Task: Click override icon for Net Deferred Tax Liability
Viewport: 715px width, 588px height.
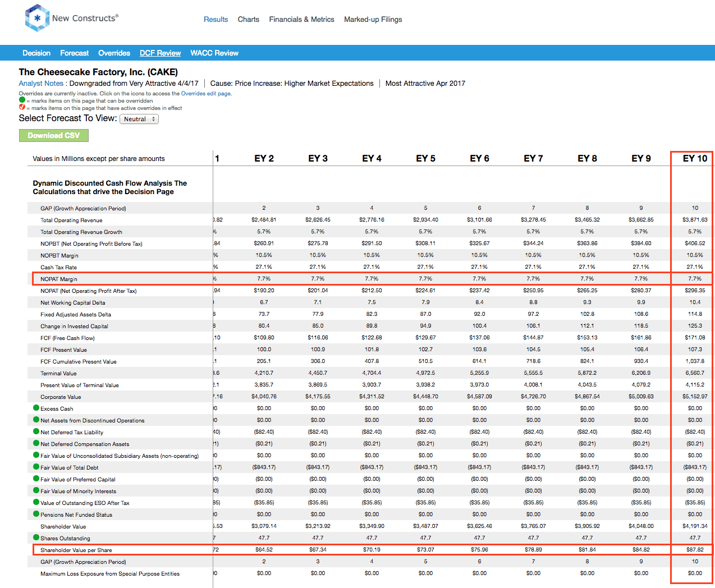Action: [36, 431]
